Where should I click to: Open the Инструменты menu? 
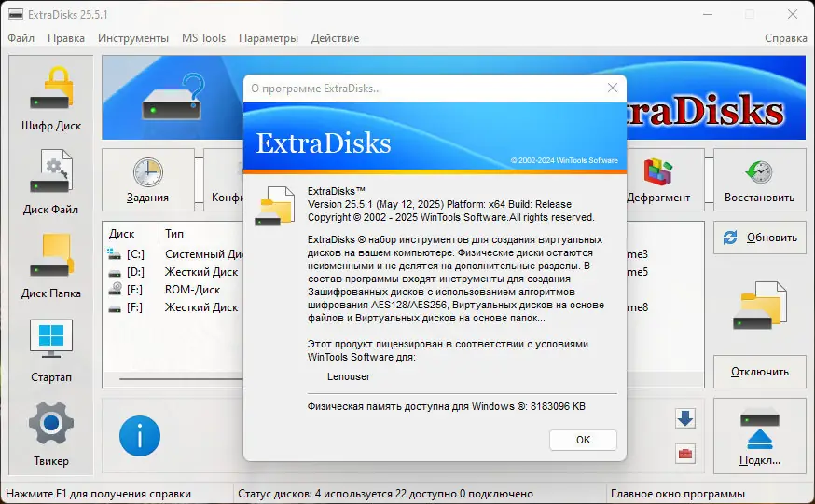coord(133,38)
